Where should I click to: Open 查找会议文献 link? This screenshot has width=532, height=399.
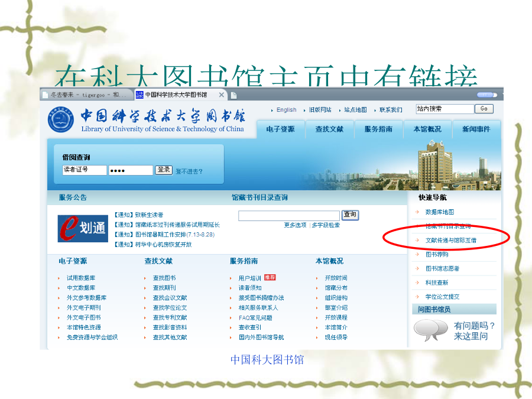[170, 297]
